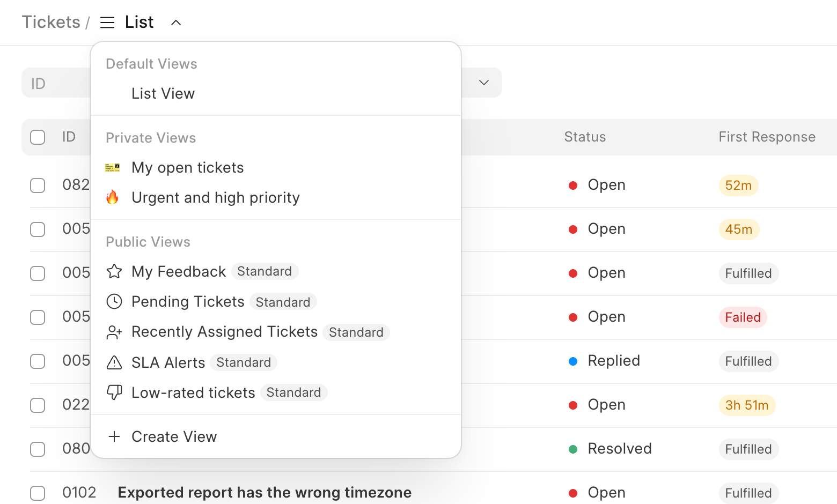
Task: Check the box for ticket row 082
Action: (38, 186)
